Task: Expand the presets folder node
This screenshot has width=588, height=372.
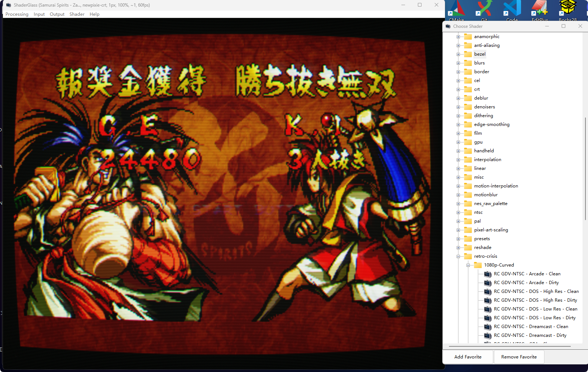Action: tap(458, 239)
